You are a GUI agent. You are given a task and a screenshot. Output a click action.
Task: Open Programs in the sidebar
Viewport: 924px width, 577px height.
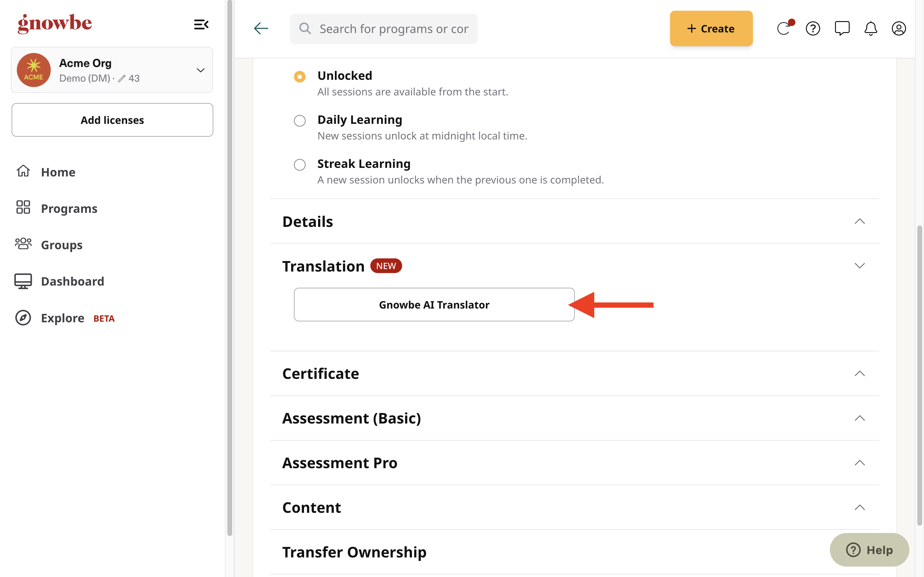click(x=69, y=208)
